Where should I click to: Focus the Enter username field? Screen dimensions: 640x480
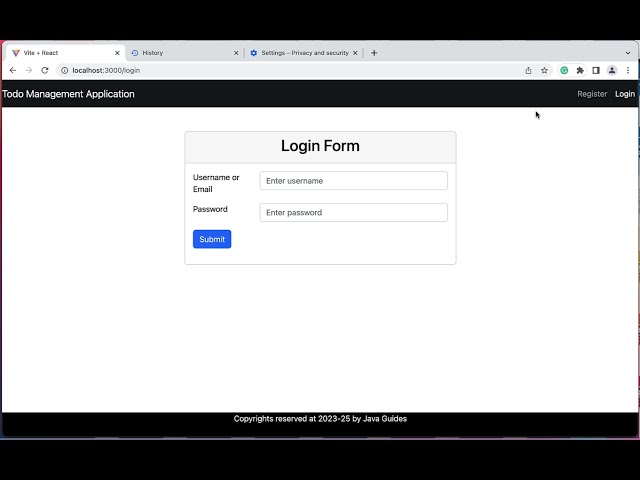(x=353, y=180)
